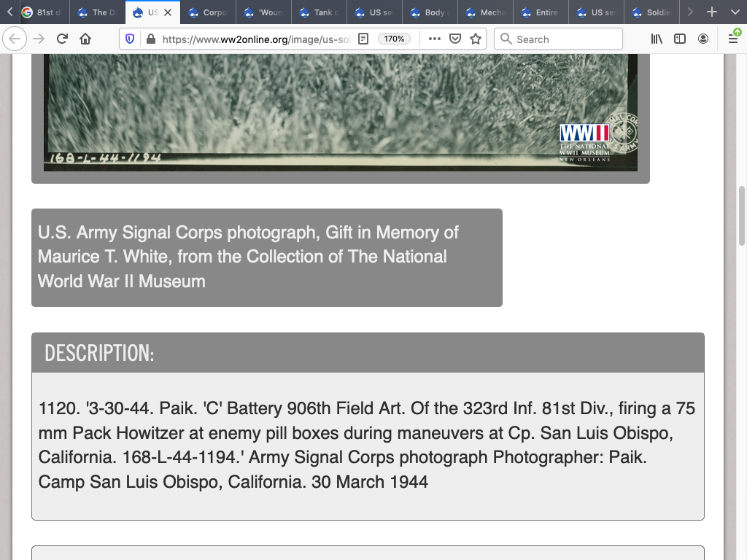Switch to the '81st d' Google tab
The width and height of the screenshot is (747, 560).
42,12
